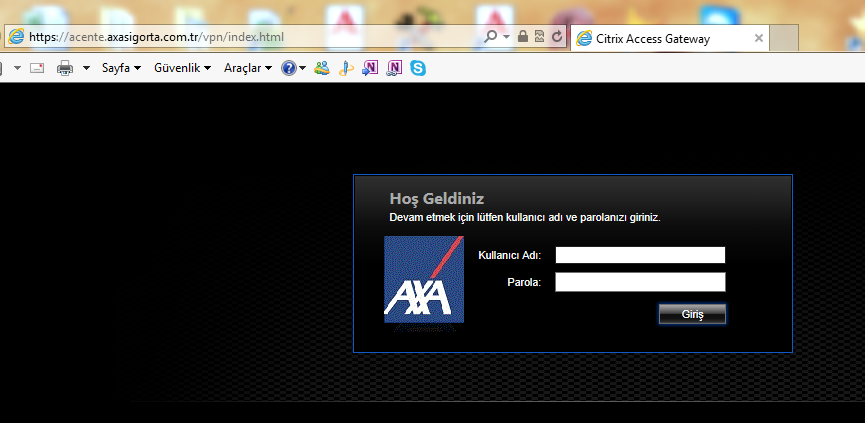Focus the Parola password field
This screenshot has width=865, height=423.
point(640,282)
